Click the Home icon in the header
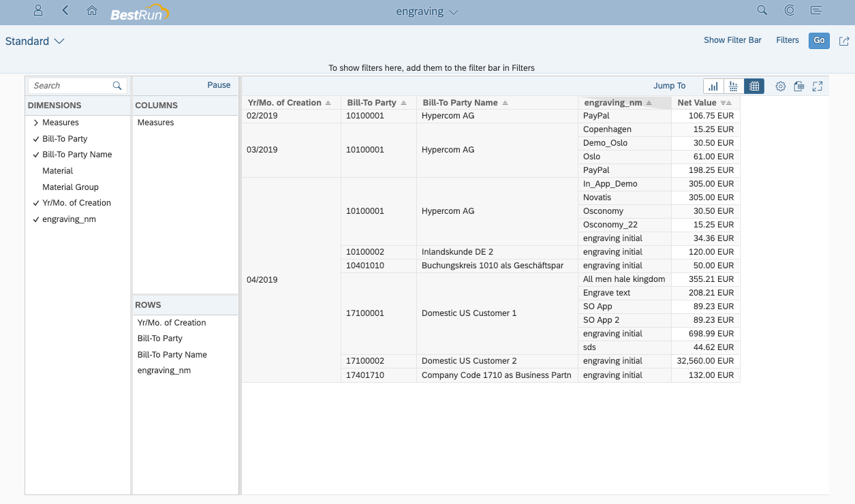This screenshot has height=504, width=855. pyautogui.click(x=92, y=10)
